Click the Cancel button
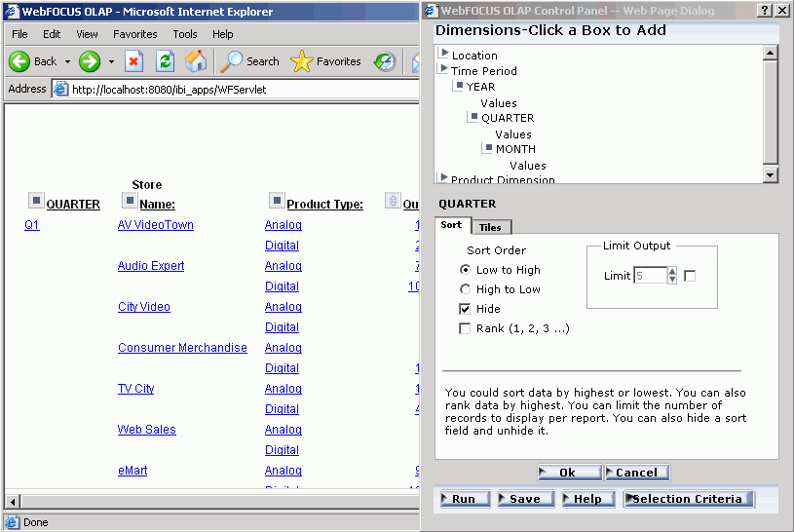Viewport: 794px width, 532px height. (x=637, y=473)
